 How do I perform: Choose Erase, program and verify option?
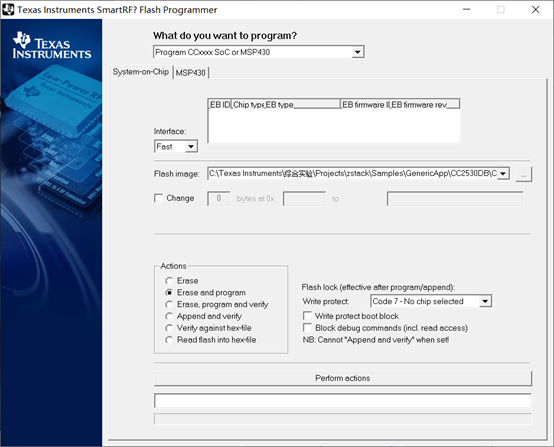pyautogui.click(x=169, y=304)
